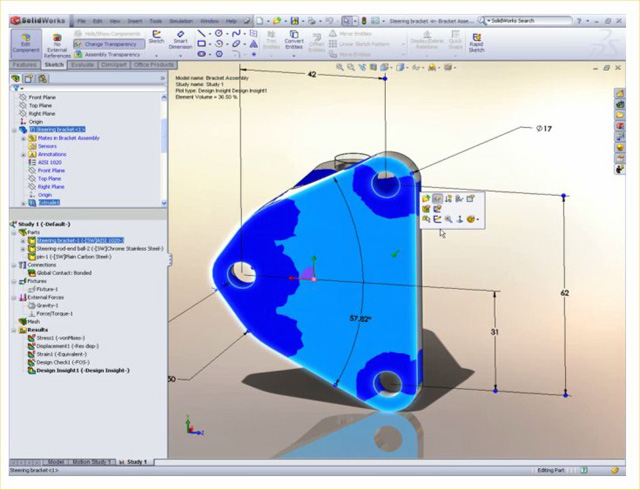Open the FeatureManager design tree tab icon

coord(16,78)
